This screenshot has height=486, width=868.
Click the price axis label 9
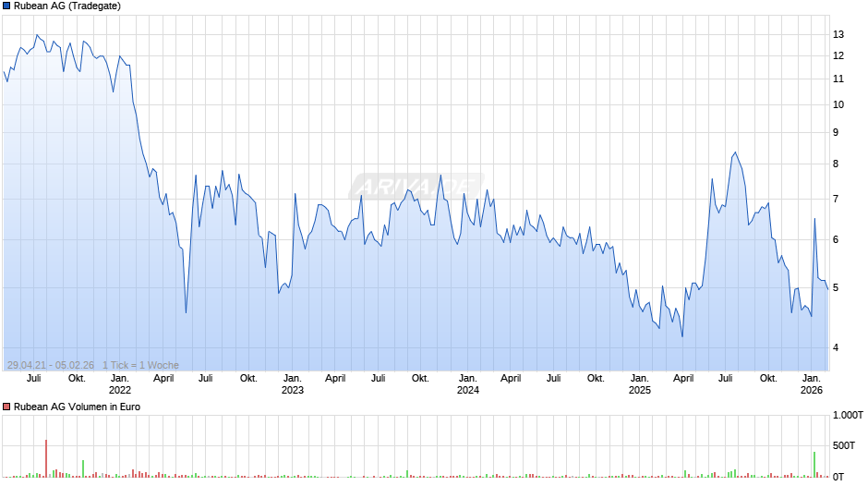click(836, 132)
